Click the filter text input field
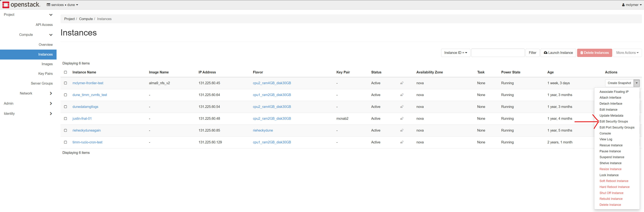The height and width of the screenshot is (212, 644). (498, 53)
